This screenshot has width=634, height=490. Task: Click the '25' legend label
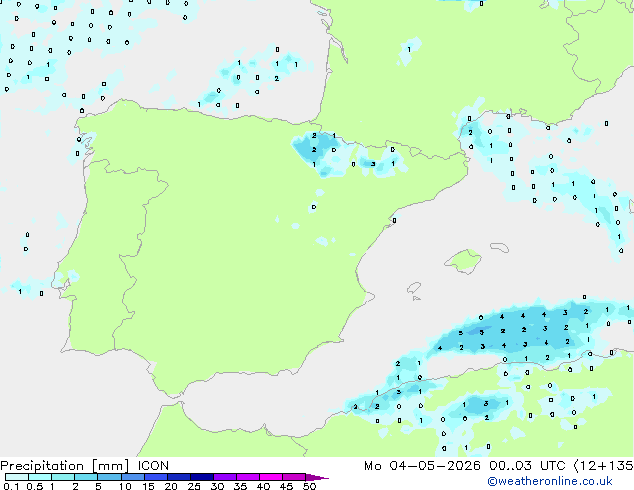194,486
